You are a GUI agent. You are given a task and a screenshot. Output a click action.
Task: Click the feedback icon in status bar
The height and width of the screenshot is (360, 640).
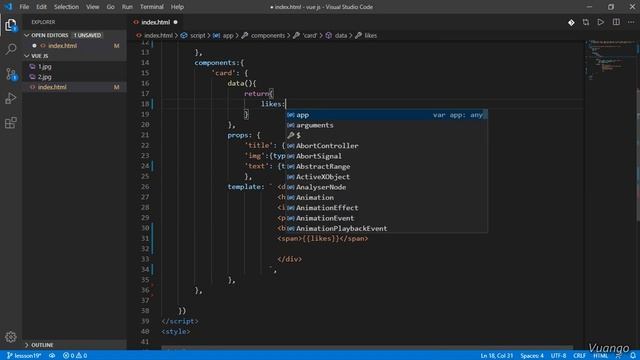tap(619, 356)
